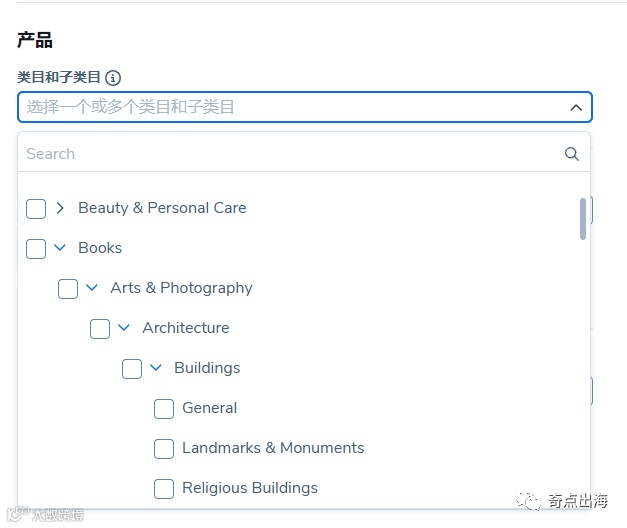Screen dimensions: 627x528
Task: Collapse the Arts & Photography subcategory
Action: 92,288
